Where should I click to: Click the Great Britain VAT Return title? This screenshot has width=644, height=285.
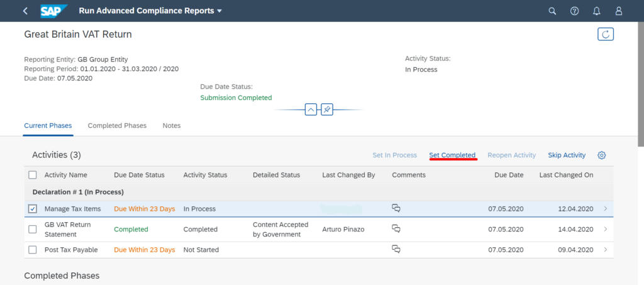(78, 34)
